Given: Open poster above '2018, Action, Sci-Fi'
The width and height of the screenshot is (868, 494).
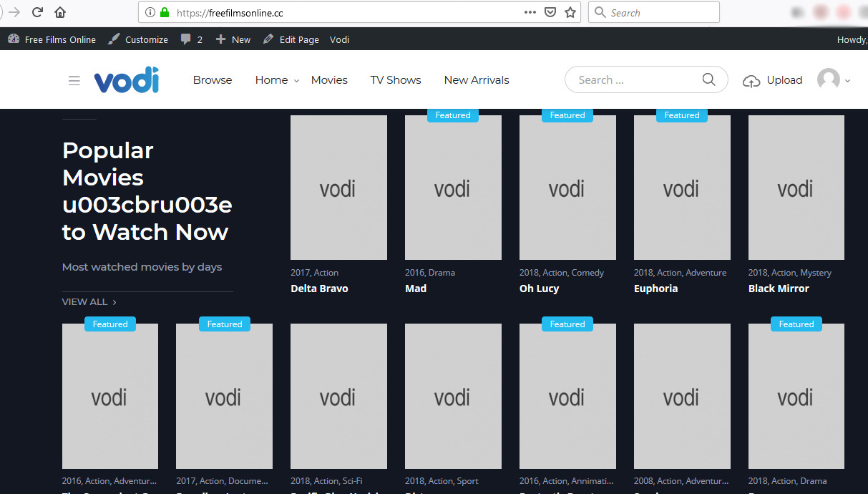Looking at the screenshot, I should tap(338, 396).
